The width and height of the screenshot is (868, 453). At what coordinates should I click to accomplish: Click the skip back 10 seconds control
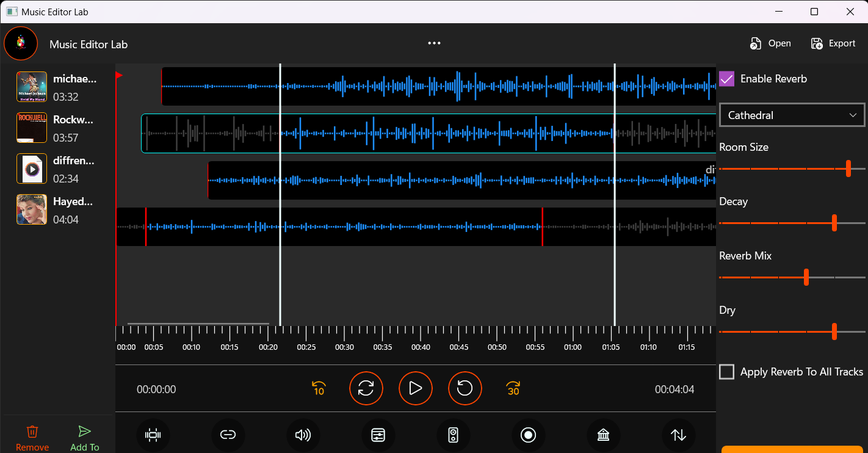[318, 388]
